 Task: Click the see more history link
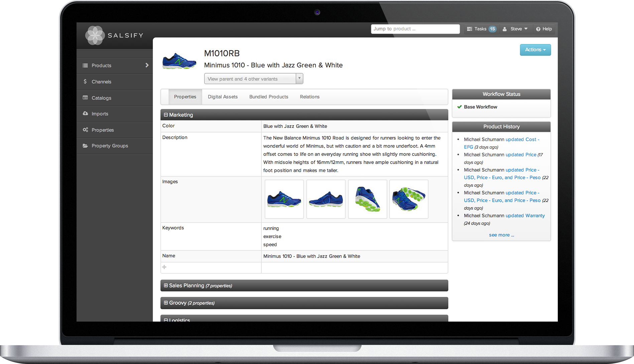(501, 235)
